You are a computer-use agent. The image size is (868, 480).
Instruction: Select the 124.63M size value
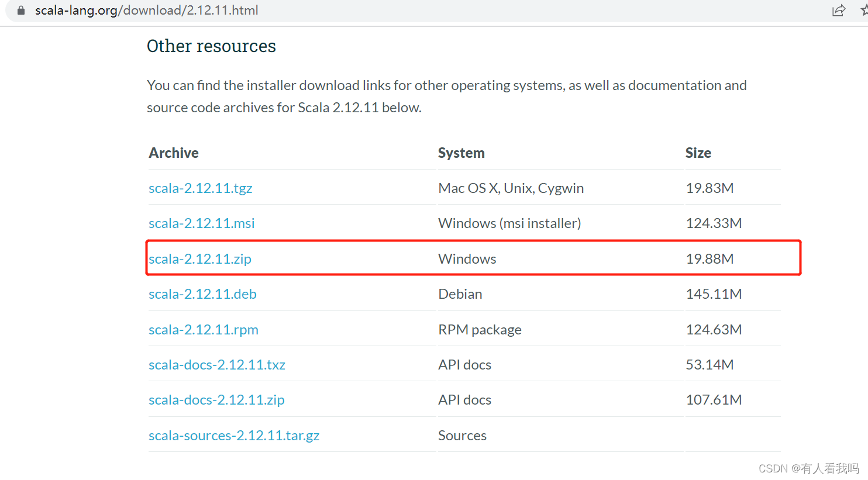[x=714, y=330]
